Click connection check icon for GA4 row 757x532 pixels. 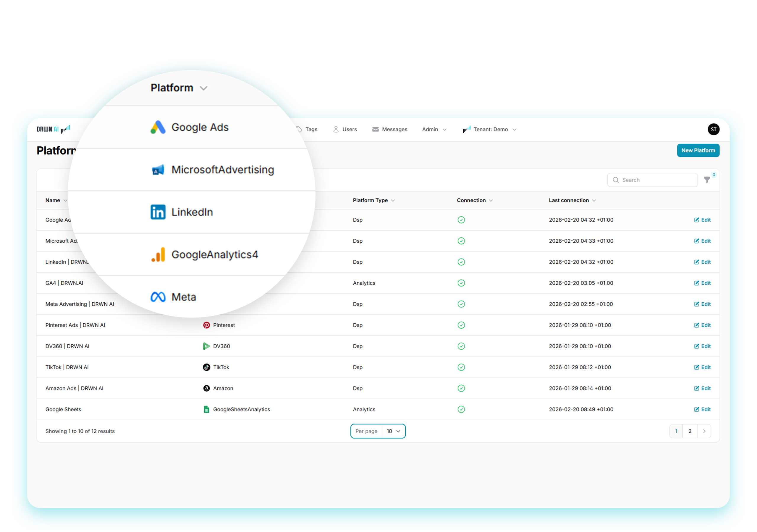coord(461,283)
